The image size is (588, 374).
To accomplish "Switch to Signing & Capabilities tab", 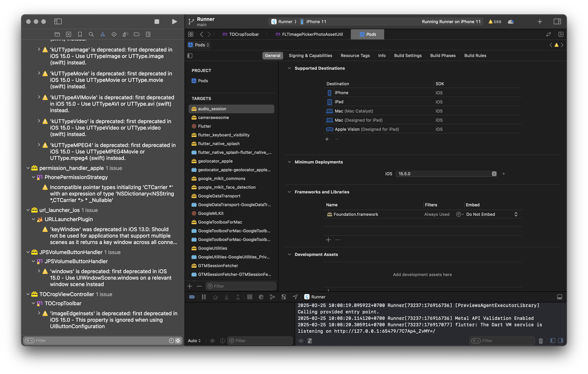I will (310, 56).
